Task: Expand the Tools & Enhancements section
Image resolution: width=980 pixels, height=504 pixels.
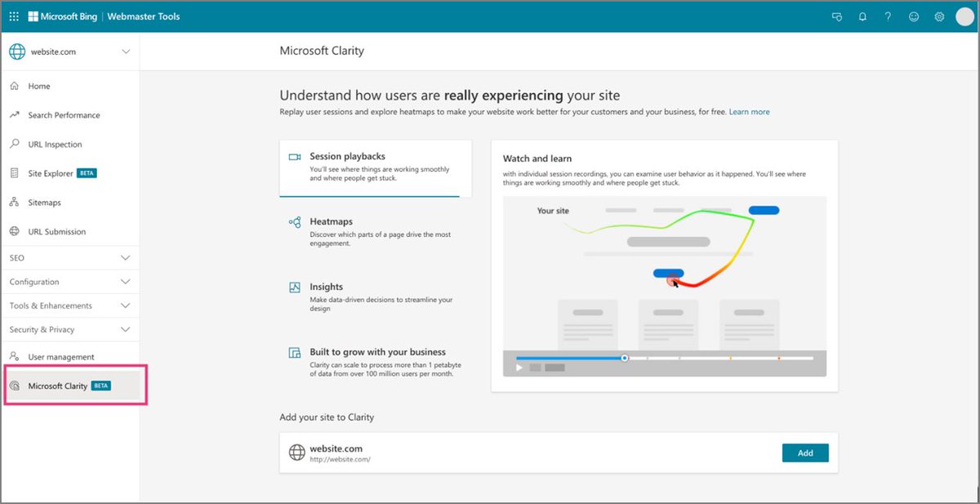Action: pyautogui.click(x=70, y=306)
